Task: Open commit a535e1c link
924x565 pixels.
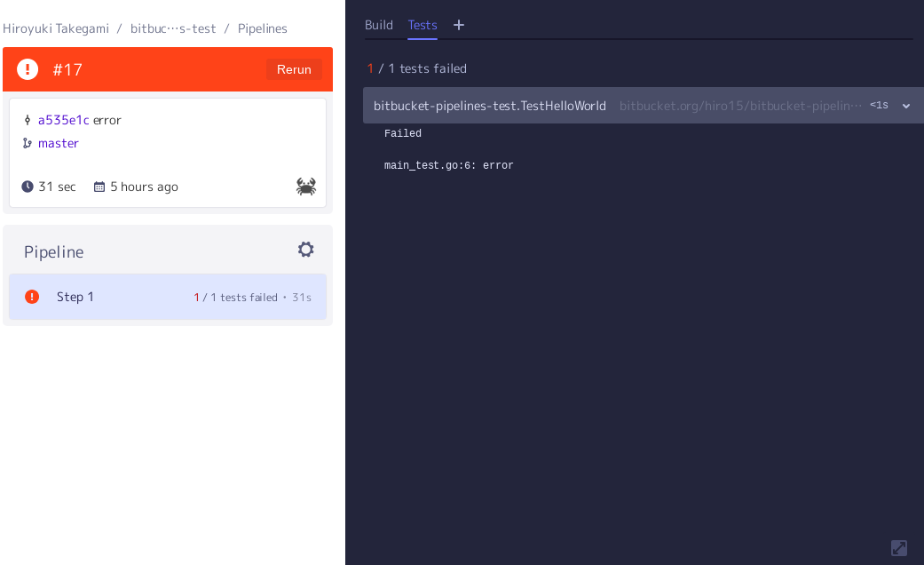Action: (x=63, y=120)
